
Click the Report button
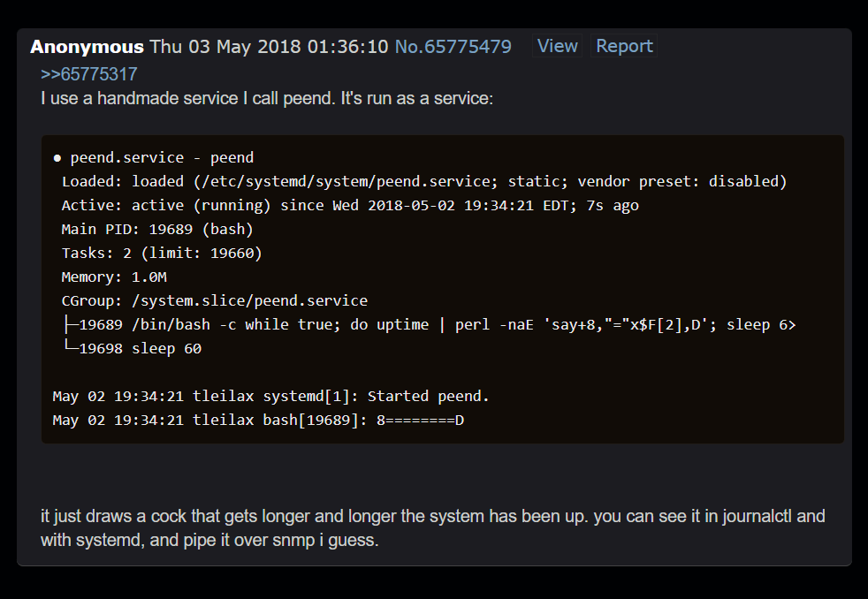pos(624,46)
